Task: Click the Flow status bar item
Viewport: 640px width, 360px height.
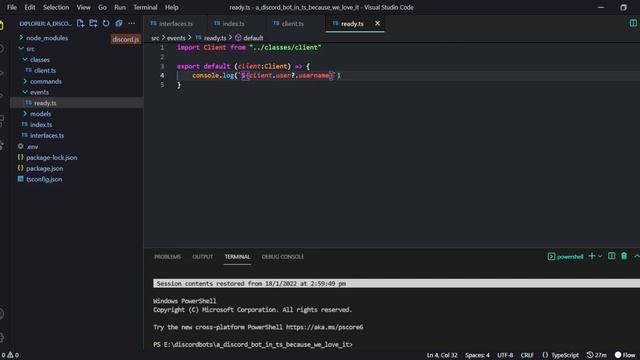Action: (625, 355)
